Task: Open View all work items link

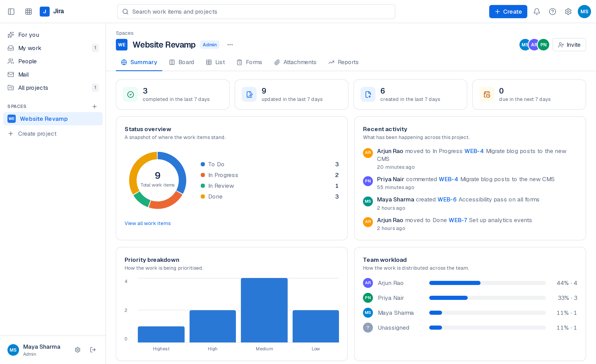Action: pos(148,223)
